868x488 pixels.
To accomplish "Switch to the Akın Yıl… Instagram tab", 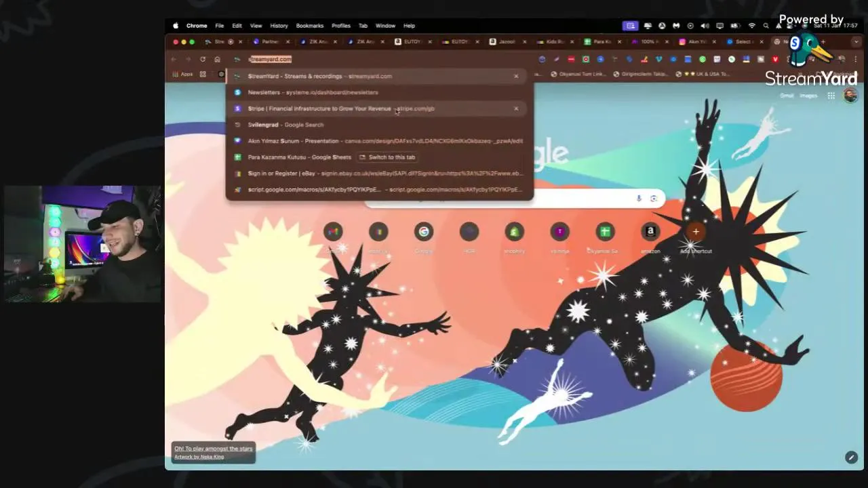I will (x=696, y=42).
